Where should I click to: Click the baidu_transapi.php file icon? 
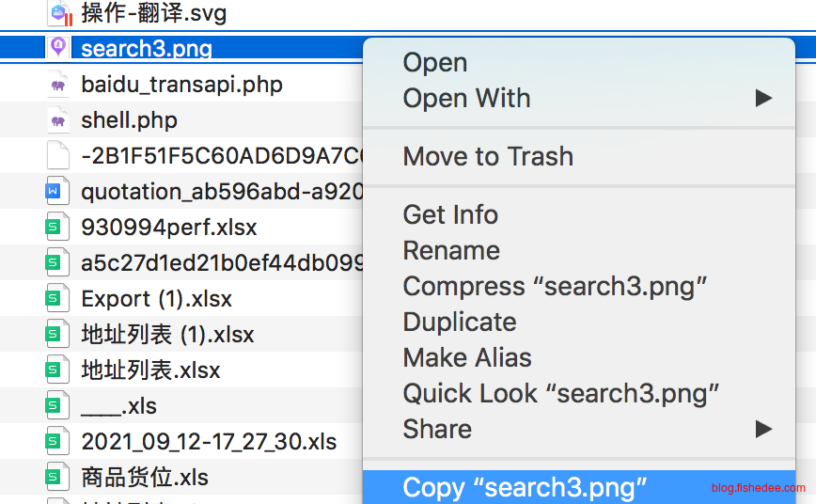[x=58, y=85]
